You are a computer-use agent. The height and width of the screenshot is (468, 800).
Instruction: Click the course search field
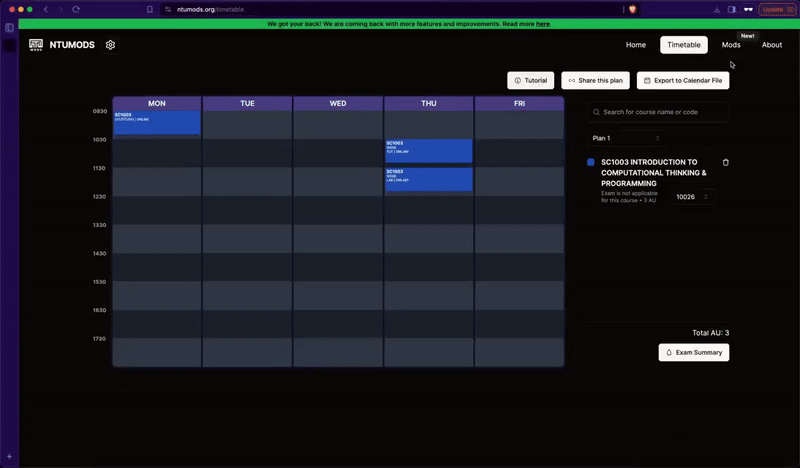[658, 112]
